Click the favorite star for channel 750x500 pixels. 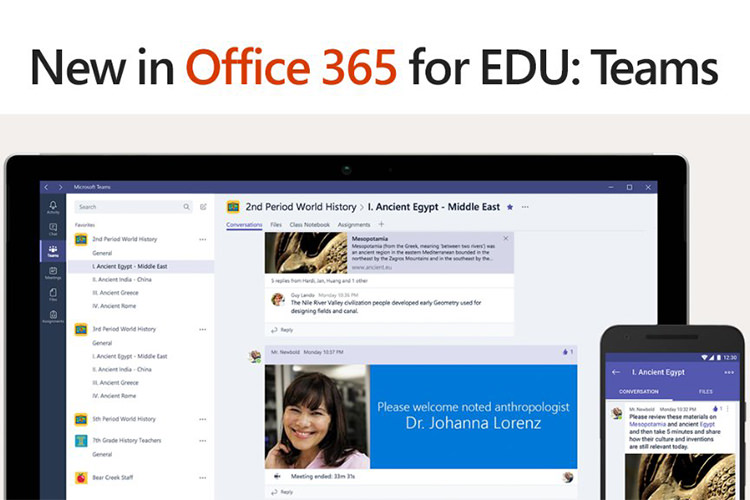click(x=510, y=207)
